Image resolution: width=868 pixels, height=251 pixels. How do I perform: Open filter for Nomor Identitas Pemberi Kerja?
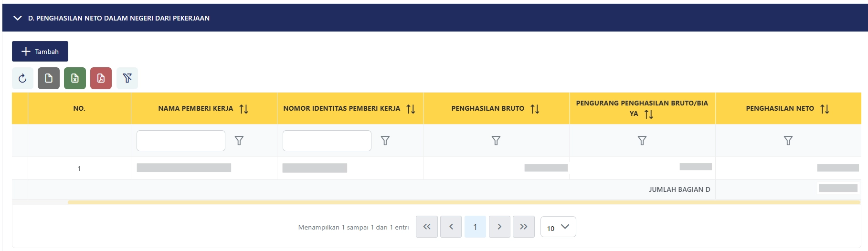(x=385, y=141)
